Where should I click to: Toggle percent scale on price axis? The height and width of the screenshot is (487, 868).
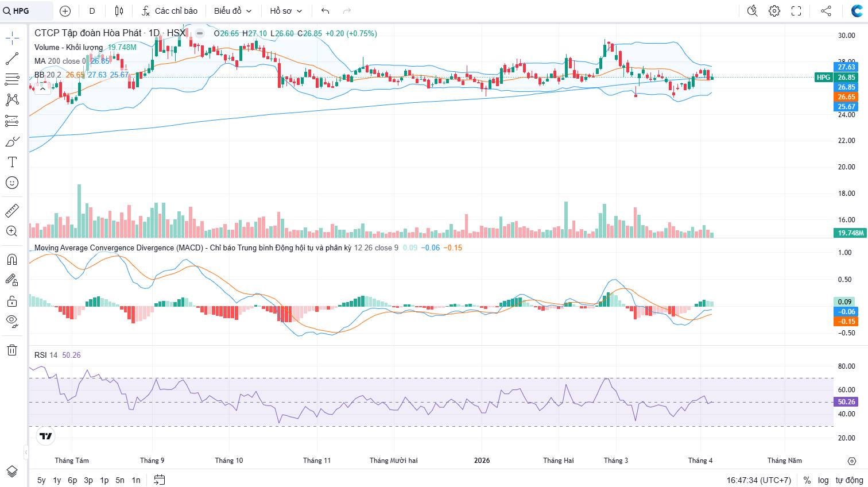tap(807, 480)
